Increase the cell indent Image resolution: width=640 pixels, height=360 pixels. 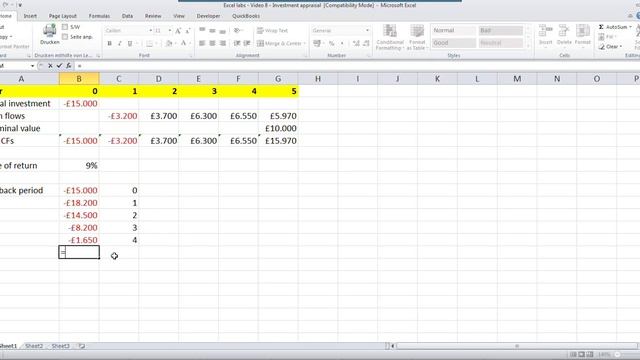coord(247,43)
